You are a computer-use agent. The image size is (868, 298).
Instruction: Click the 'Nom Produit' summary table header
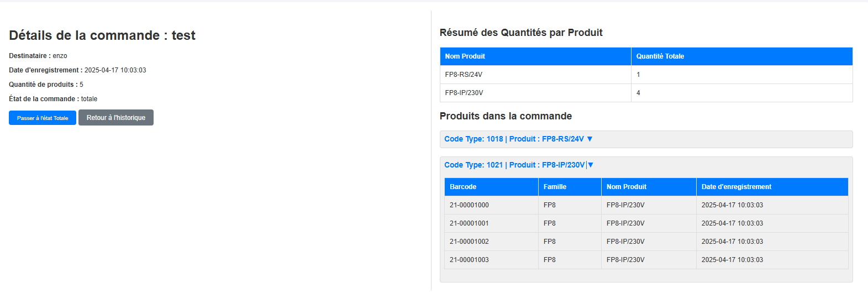(465, 56)
